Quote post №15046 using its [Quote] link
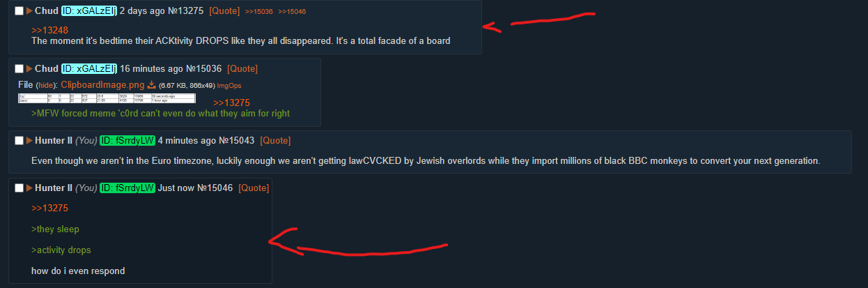The image size is (868, 288). [254, 188]
